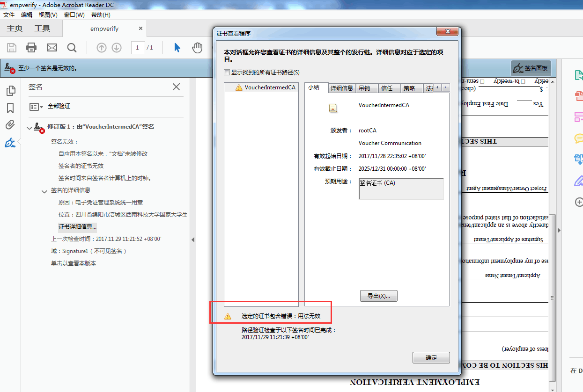Click the 确定 button
This screenshot has width=583, height=392.
coord(431,358)
